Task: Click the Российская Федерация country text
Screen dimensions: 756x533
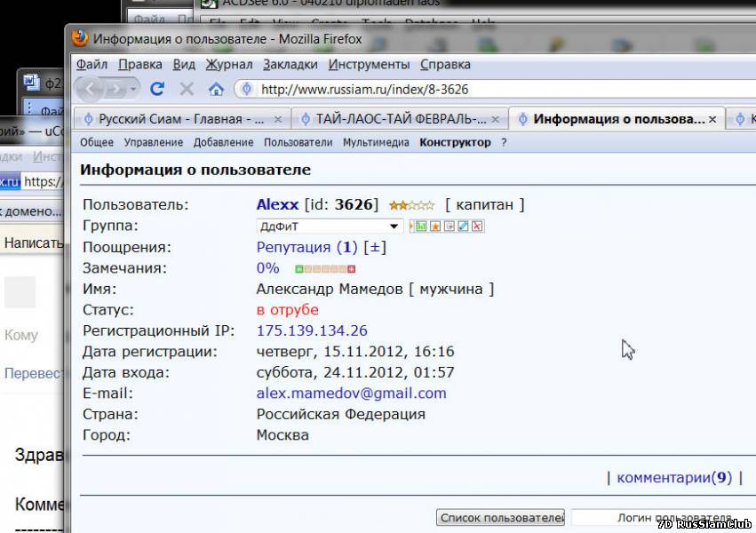Action: coord(341,415)
